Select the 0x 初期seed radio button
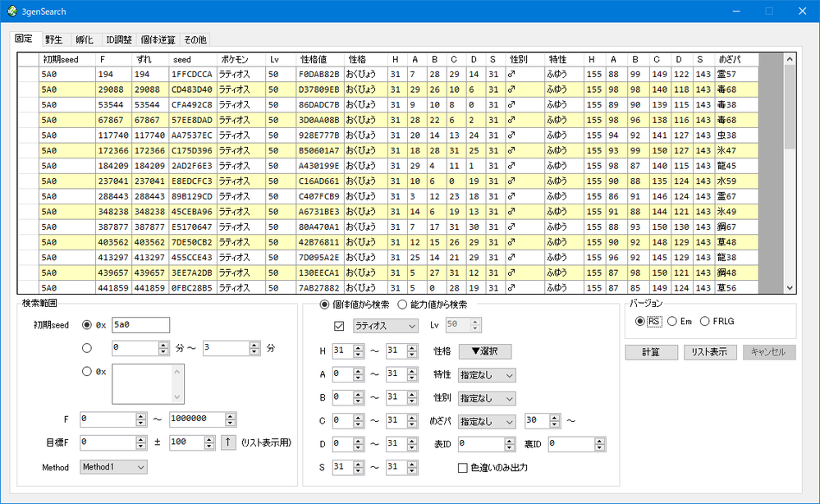Image resolution: width=820 pixels, height=504 pixels. click(87, 325)
